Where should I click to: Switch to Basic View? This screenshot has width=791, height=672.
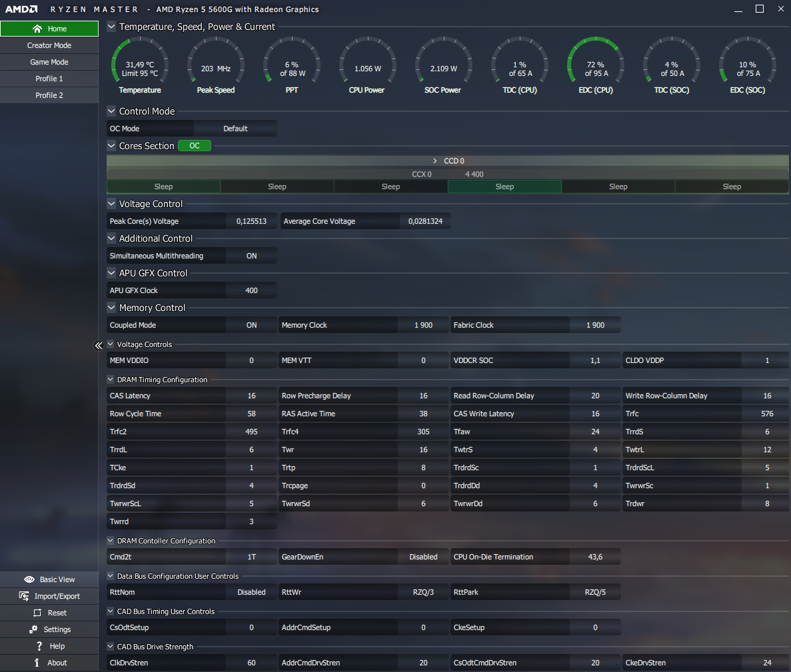(49, 579)
